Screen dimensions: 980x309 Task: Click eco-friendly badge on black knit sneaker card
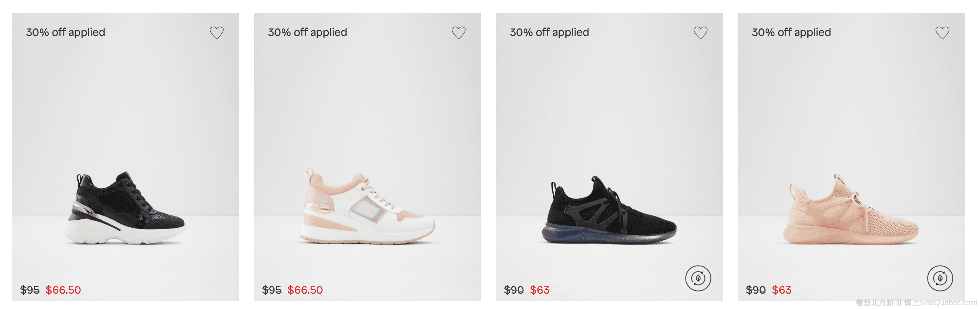(x=698, y=278)
